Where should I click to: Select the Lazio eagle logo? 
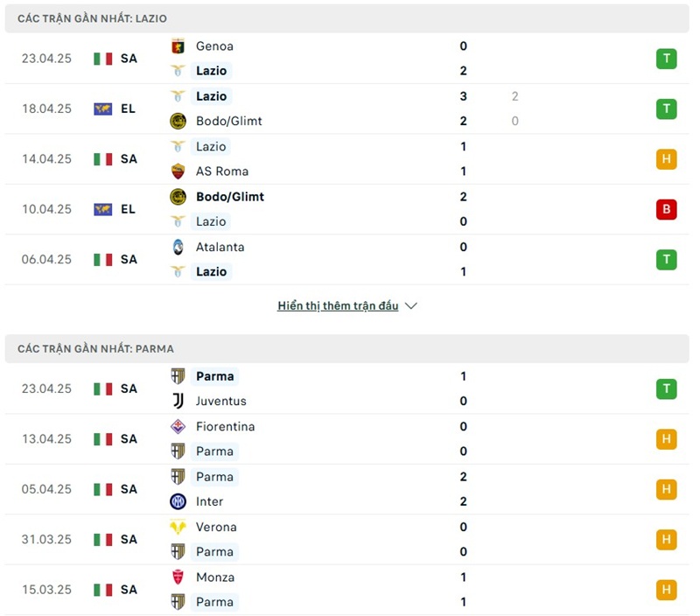click(x=178, y=71)
